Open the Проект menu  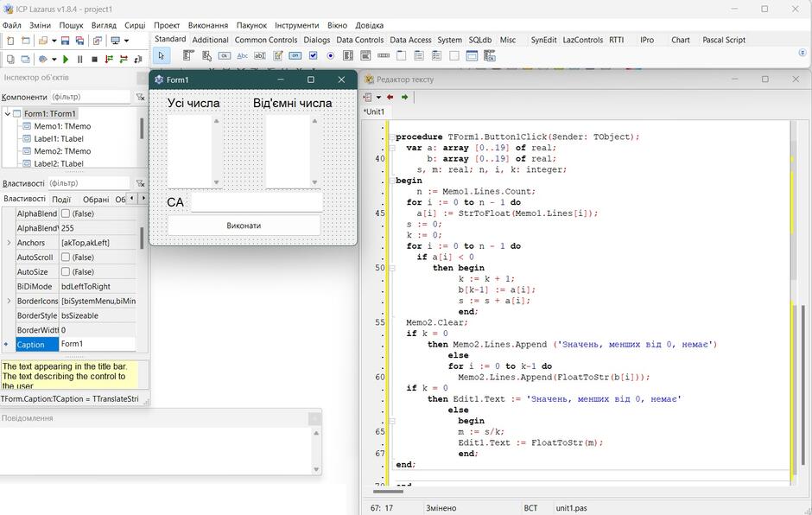click(x=167, y=25)
